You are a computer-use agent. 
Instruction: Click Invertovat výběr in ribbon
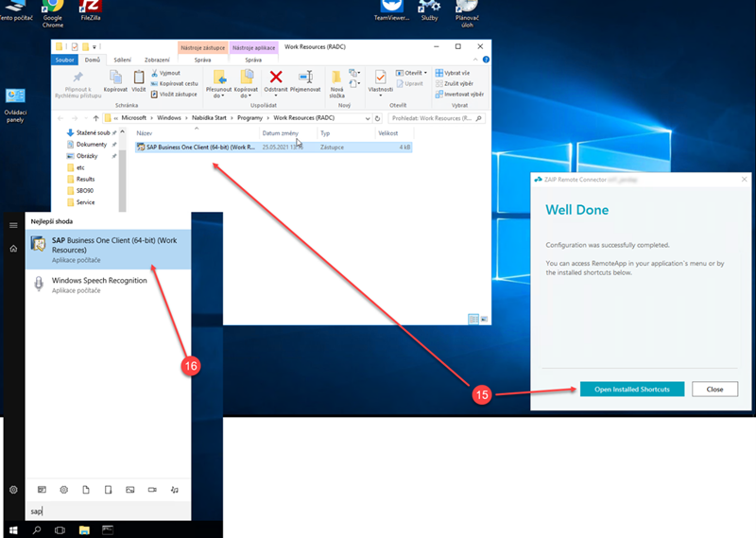tap(459, 95)
